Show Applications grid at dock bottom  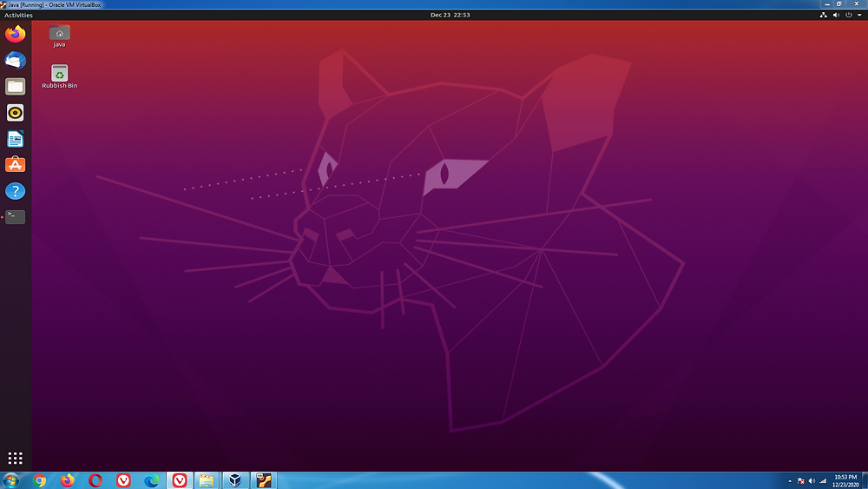pyautogui.click(x=15, y=458)
